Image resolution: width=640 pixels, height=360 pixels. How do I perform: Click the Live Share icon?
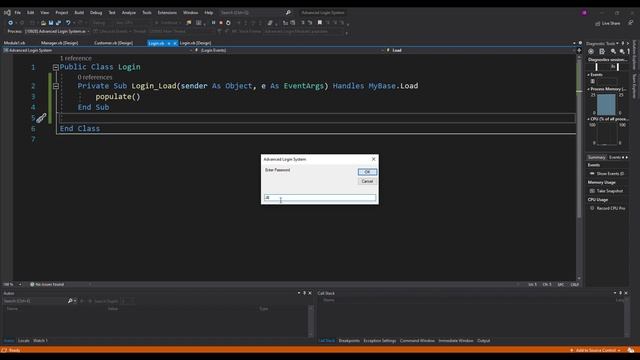(598, 24)
